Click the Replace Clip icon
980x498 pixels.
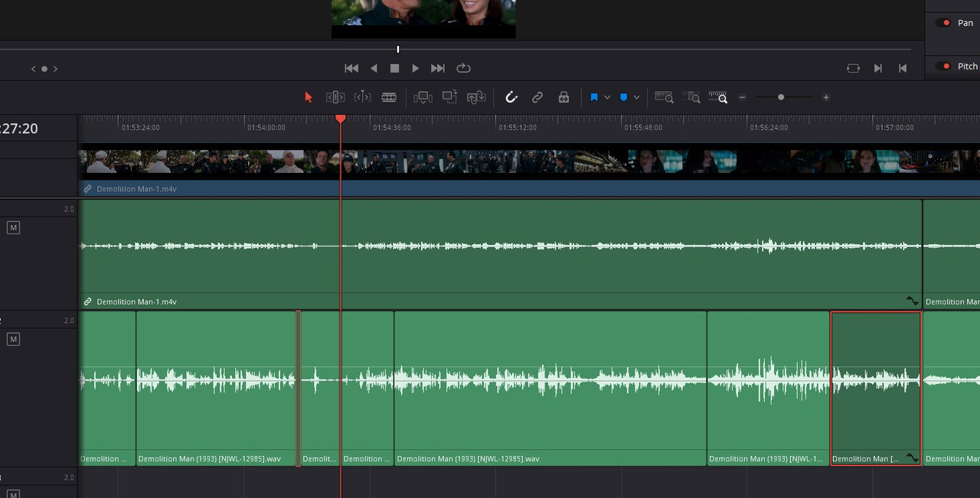click(x=476, y=97)
